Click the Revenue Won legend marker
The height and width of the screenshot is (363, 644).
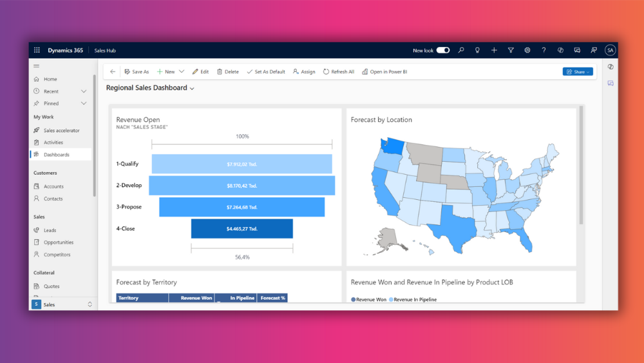353,300
